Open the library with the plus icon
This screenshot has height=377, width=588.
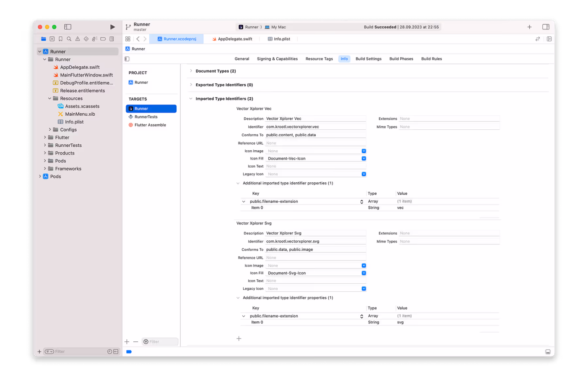(x=529, y=27)
